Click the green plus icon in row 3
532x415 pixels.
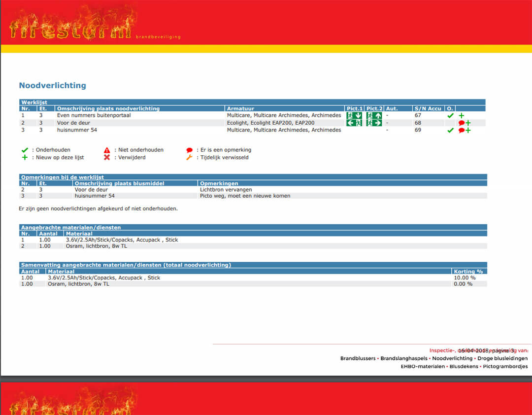point(468,131)
